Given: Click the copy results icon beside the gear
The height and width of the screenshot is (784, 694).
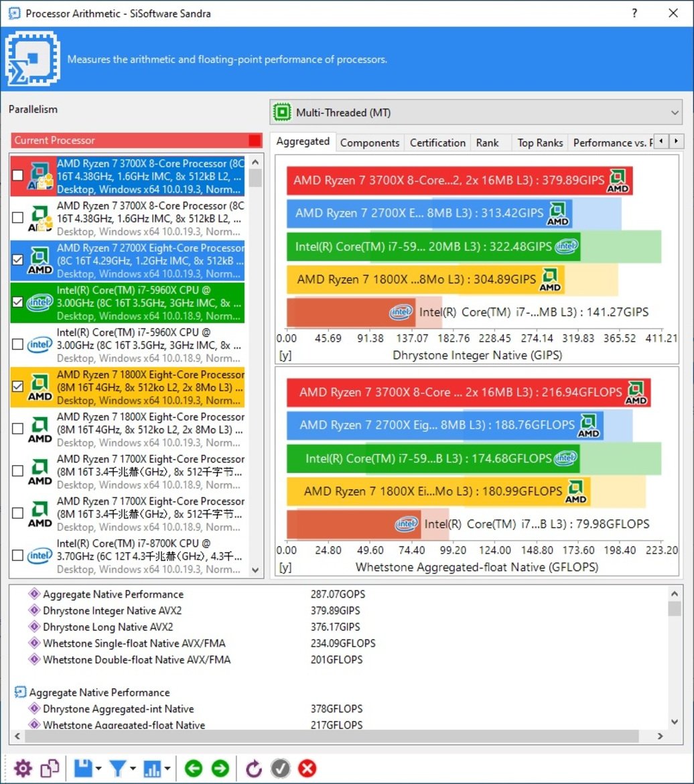Looking at the screenshot, I should (50, 768).
